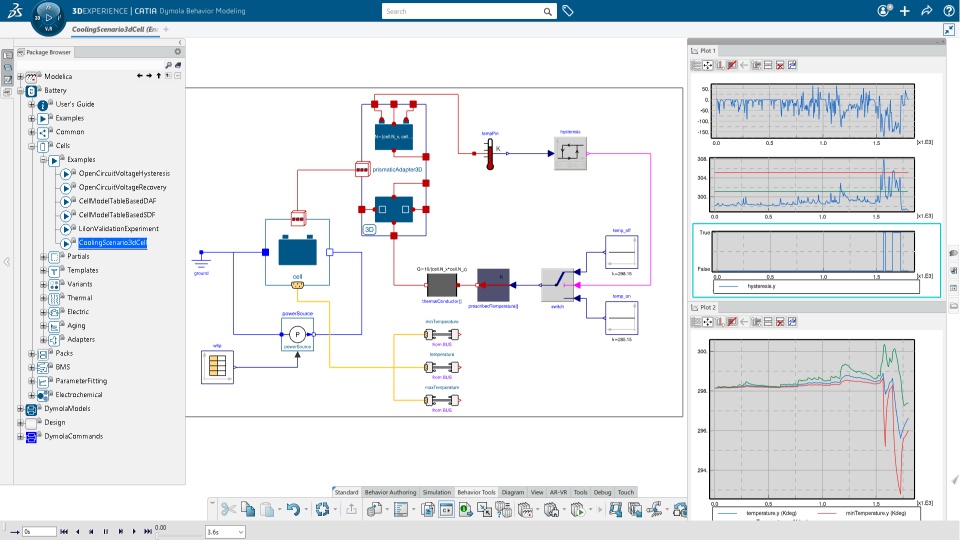Click the Export/share up-arrow tool
The height and width of the screenshot is (540, 960).
[351, 509]
